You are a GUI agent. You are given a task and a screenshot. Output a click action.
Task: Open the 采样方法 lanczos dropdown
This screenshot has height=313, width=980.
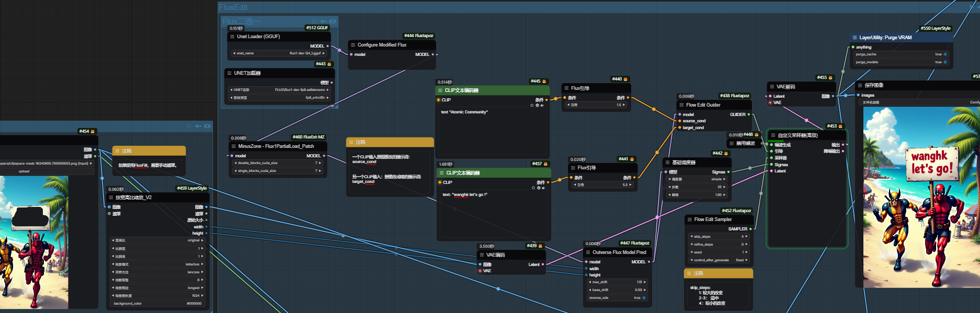click(x=157, y=272)
